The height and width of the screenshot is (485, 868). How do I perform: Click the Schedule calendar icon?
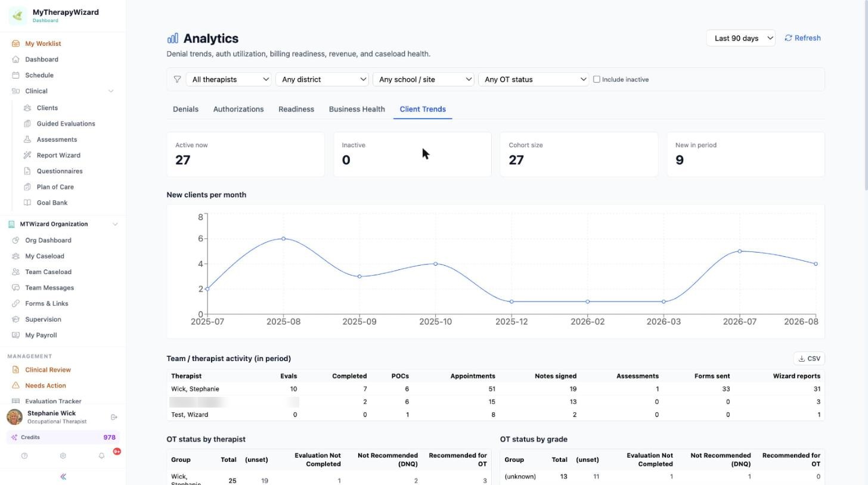[15, 75]
